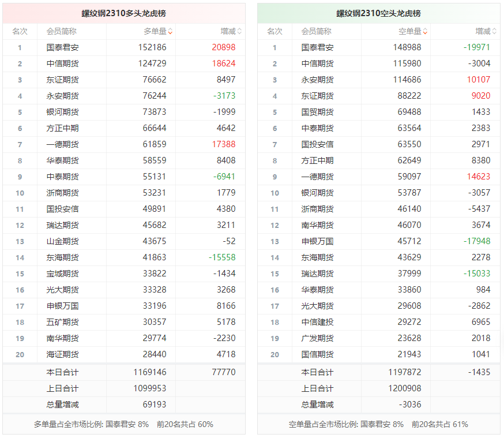This screenshot has height=438, width=504.
Task: Click long change value -3173
Action: click(224, 96)
